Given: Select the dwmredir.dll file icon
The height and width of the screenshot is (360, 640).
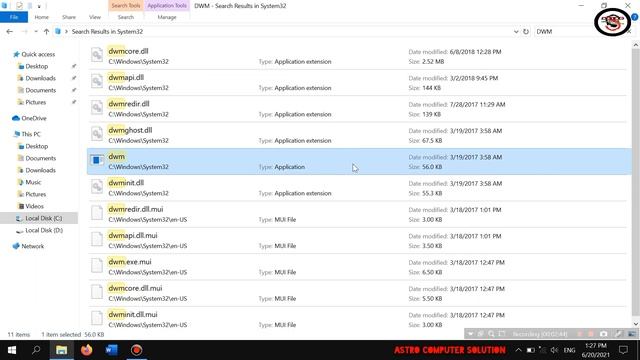Looking at the screenshot, I should tap(97, 108).
